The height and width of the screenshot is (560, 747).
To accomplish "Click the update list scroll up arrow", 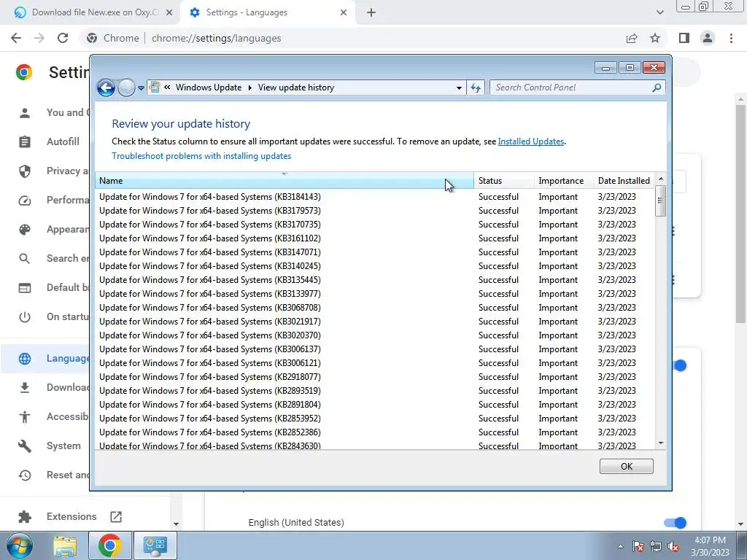I will point(660,179).
